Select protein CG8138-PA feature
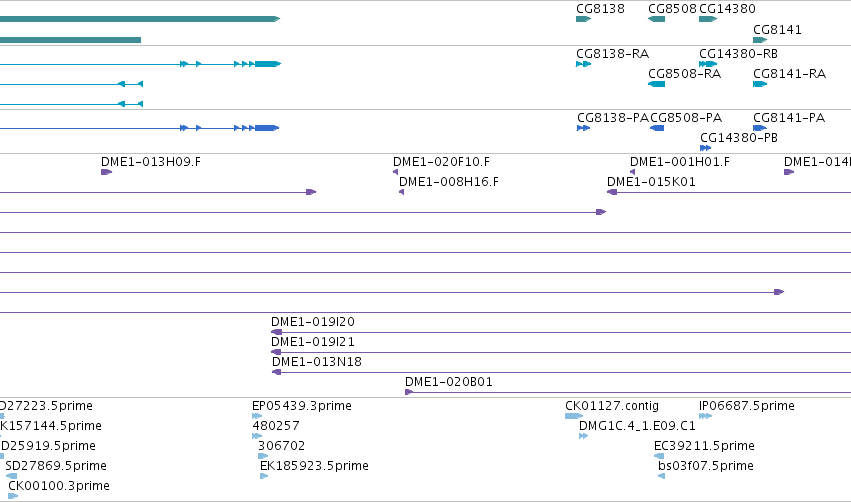The width and height of the screenshot is (851, 502). [x=583, y=128]
